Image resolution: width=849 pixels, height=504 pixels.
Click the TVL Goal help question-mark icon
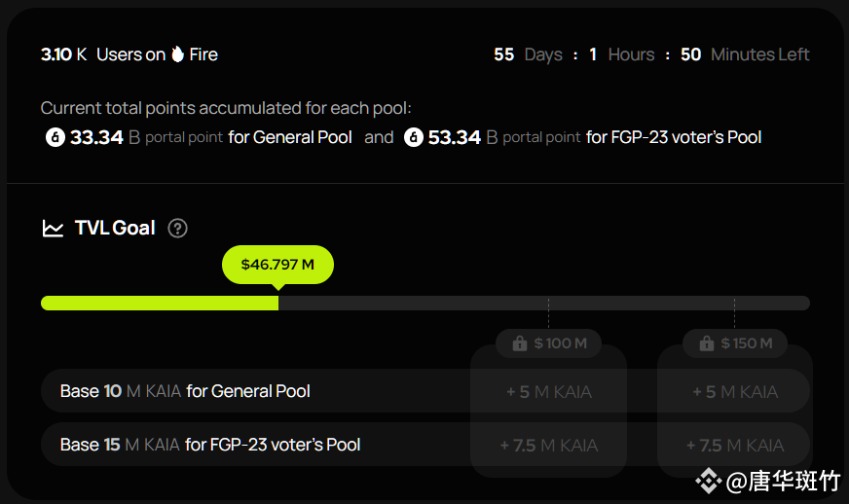click(x=177, y=229)
